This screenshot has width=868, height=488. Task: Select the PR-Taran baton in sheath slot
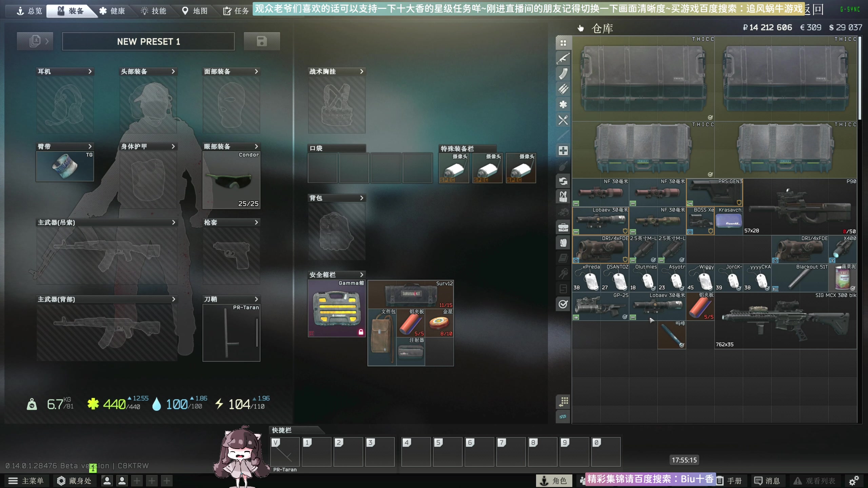231,333
